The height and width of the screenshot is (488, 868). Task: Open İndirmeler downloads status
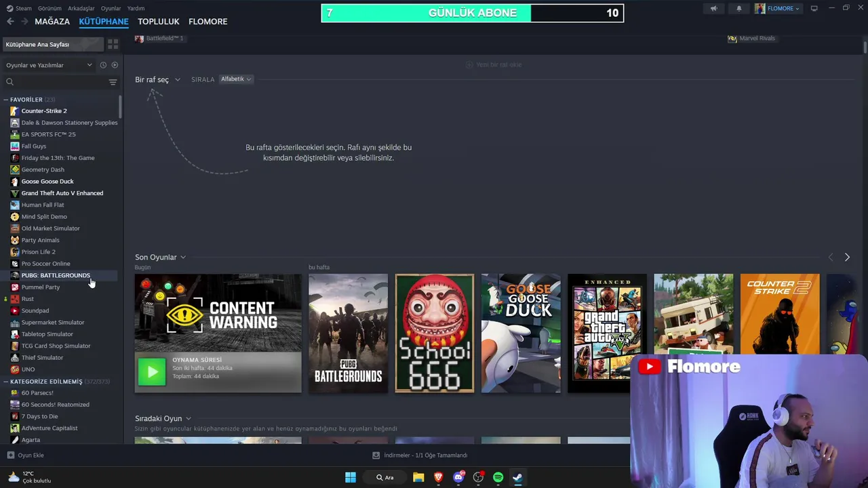tap(420, 455)
